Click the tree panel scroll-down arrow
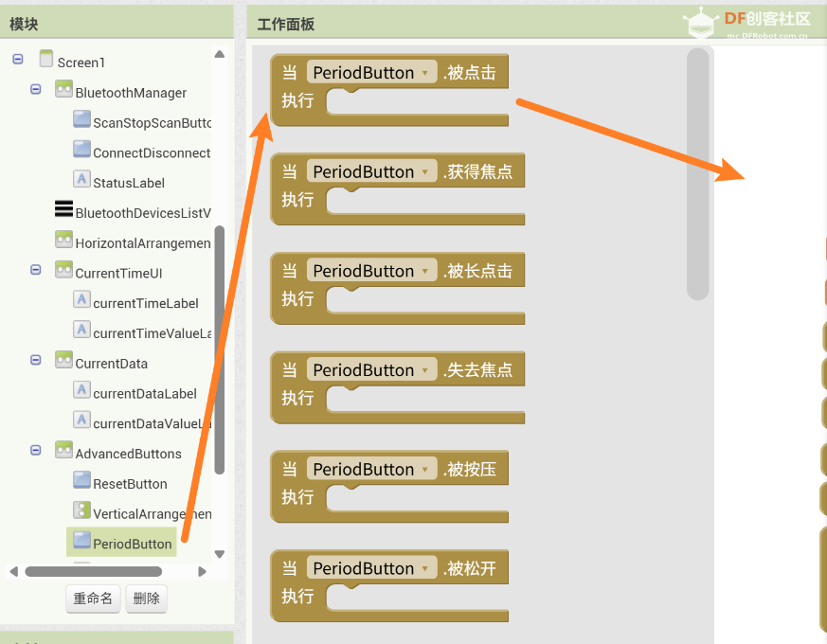Image resolution: width=827 pixels, height=644 pixels. tap(220, 554)
